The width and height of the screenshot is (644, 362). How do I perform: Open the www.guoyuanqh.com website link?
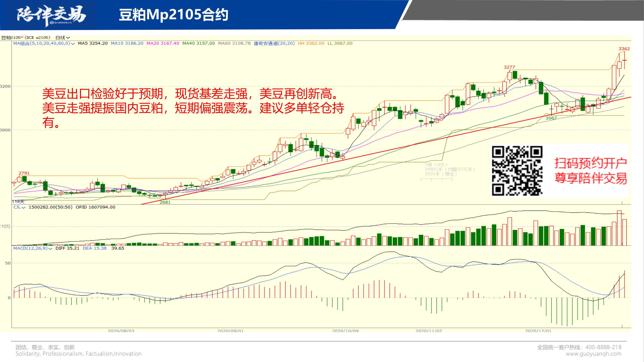point(593,354)
